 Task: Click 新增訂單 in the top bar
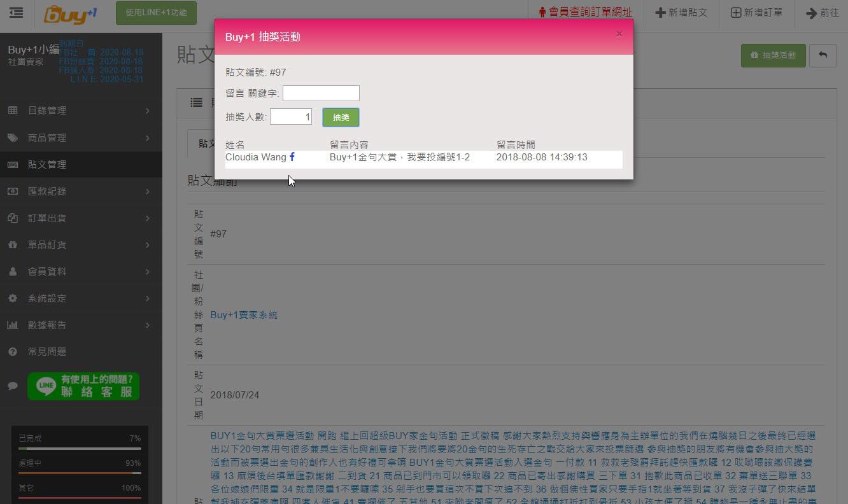coord(756,13)
